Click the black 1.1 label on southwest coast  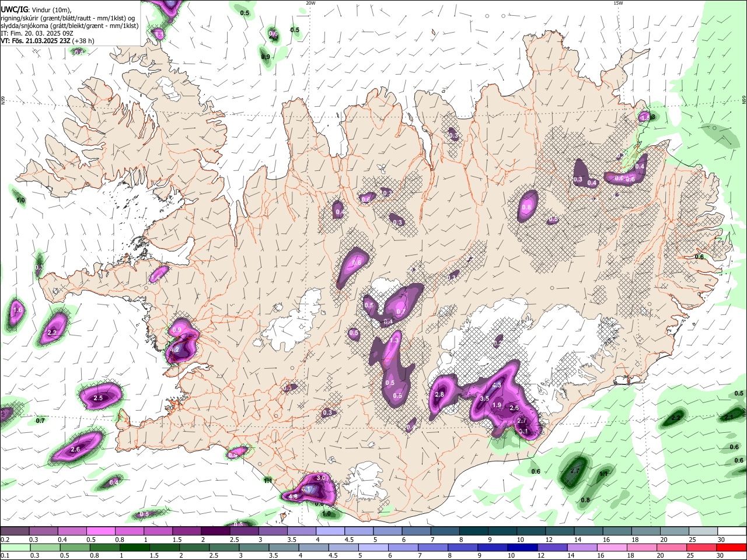click(268, 481)
